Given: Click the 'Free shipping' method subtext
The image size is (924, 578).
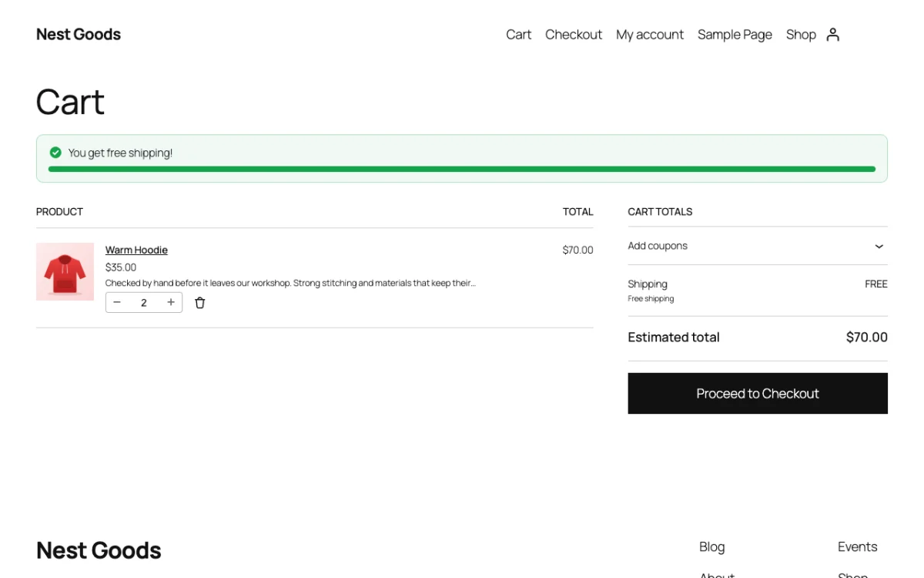Looking at the screenshot, I should pos(651,299).
